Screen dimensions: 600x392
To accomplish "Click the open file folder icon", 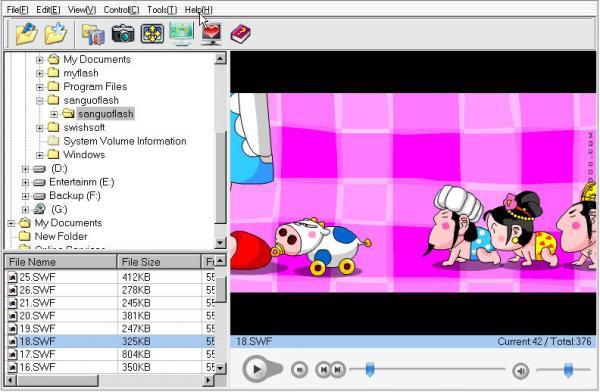I will coord(26,34).
